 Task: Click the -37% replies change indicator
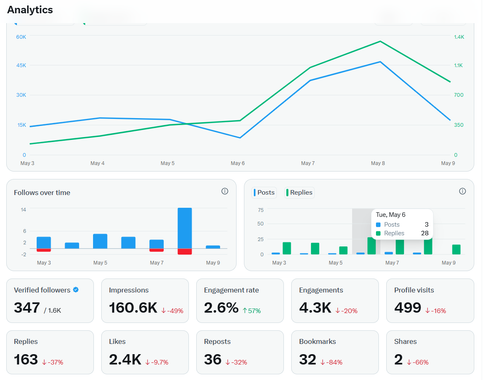[x=53, y=362]
